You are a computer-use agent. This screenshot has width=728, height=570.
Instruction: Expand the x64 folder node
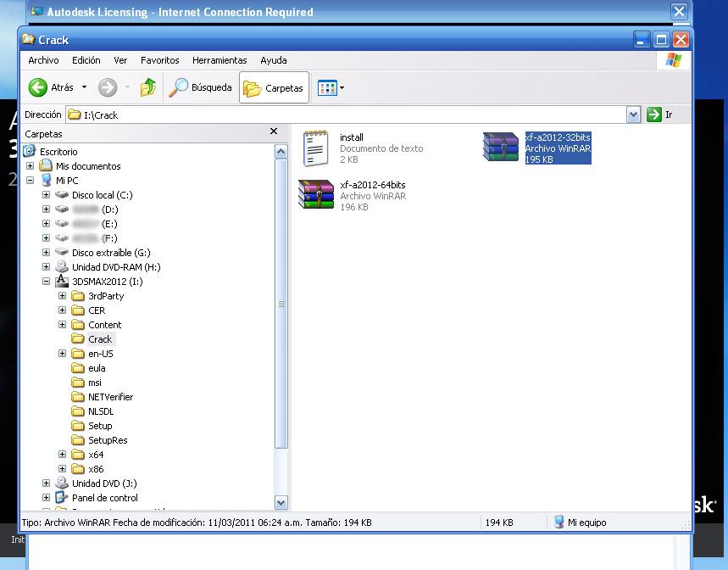(x=62, y=454)
